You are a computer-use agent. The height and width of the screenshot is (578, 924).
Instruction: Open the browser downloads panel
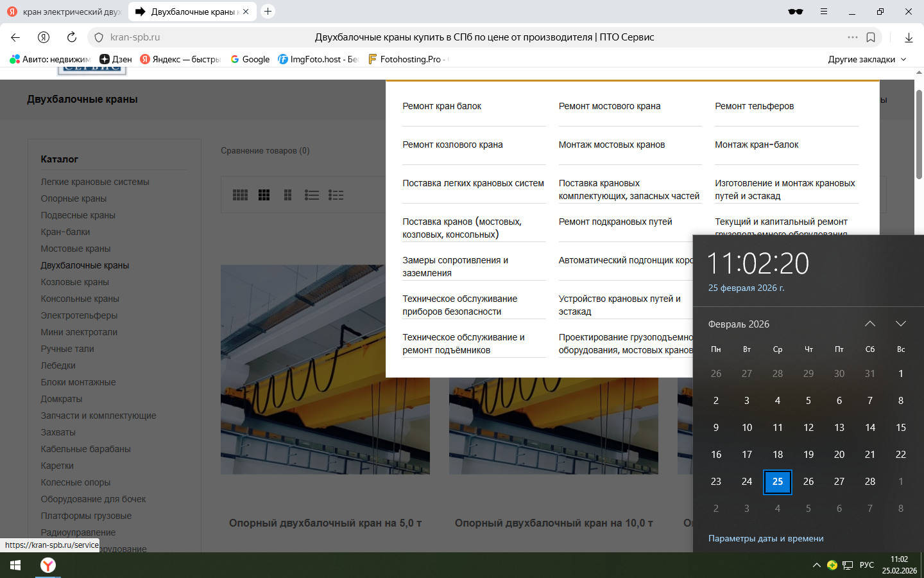pos(909,37)
